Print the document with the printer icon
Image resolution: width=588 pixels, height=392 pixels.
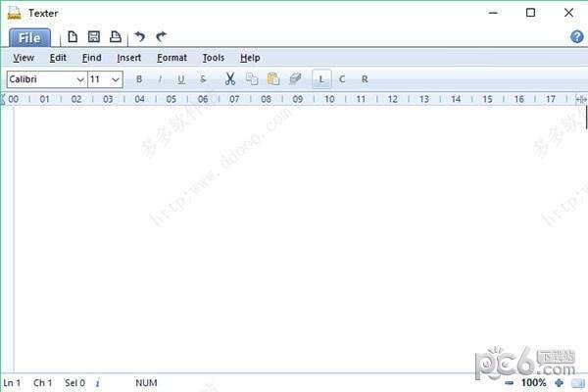pos(115,37)
